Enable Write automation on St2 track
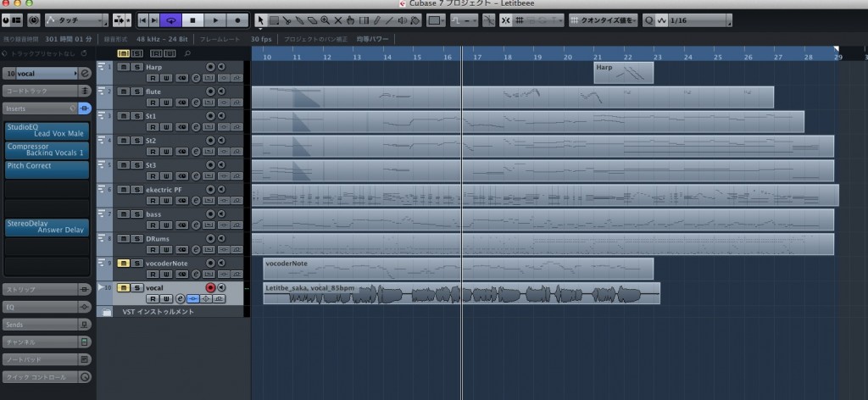868x400 pixels. (165, 152)
